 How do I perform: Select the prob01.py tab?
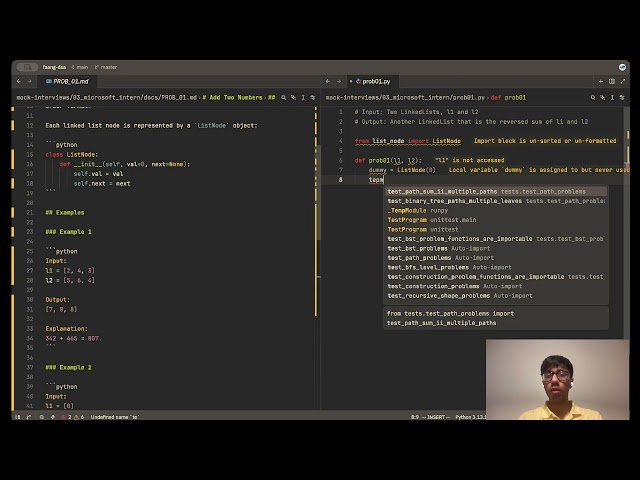click(373, 81)
